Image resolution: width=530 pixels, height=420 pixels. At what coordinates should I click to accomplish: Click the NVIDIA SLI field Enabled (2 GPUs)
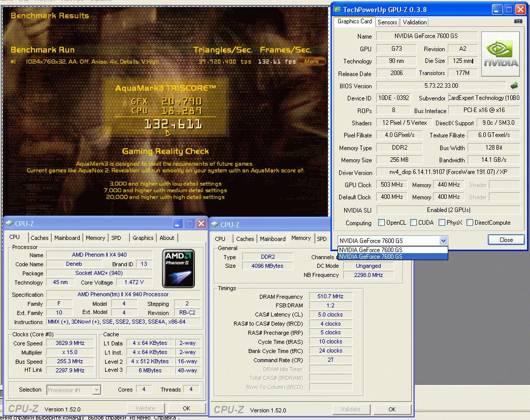(x=449, y=210)
